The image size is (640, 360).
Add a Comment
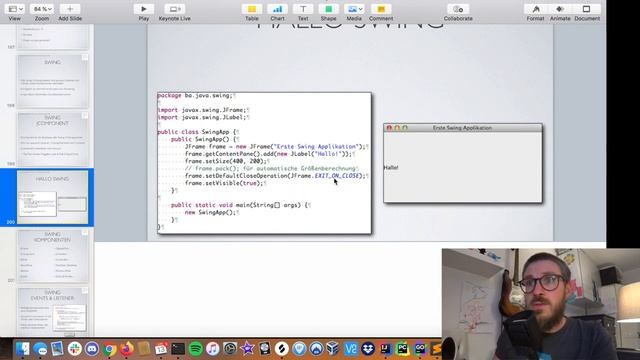[381, 9]
